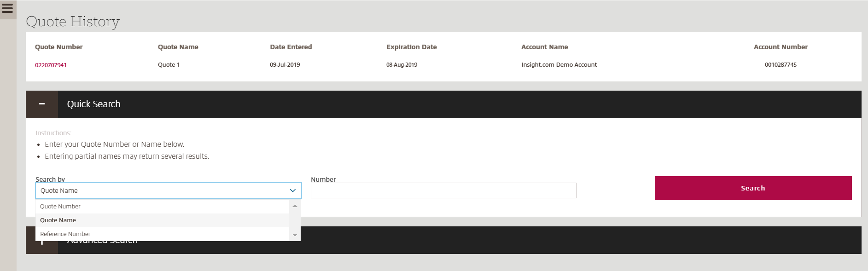The height and width of the screenshot is (271, 868).
Task: Select the Quote Name option in list
Action: pos(58,220)
